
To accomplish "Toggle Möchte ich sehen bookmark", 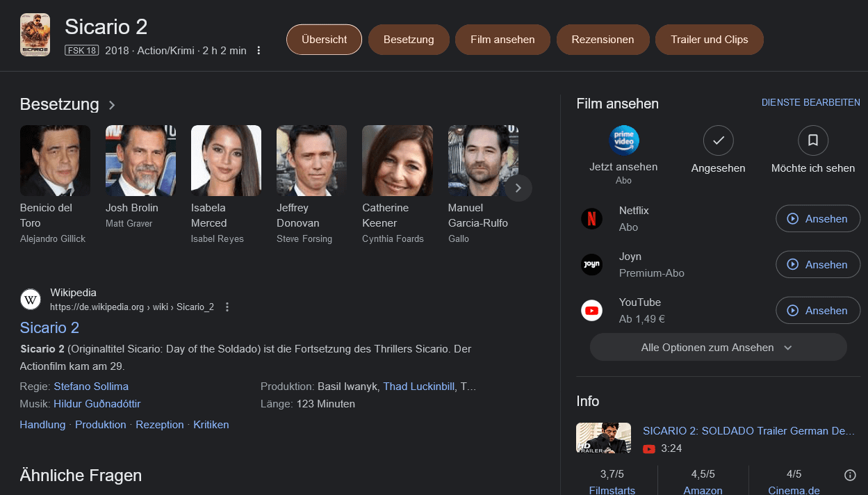I will tap(812, 141).
